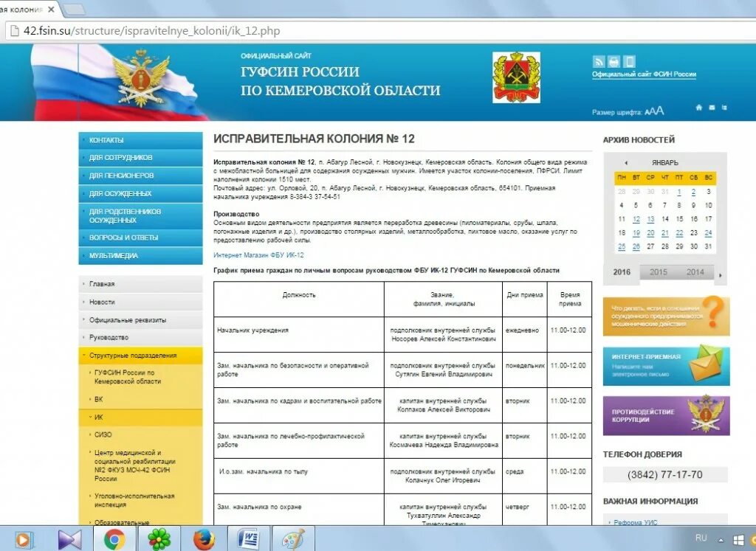Collapse the highlighted ИК subsection
The height and width of the screenshot is (551, 756).
coord(140,417)
